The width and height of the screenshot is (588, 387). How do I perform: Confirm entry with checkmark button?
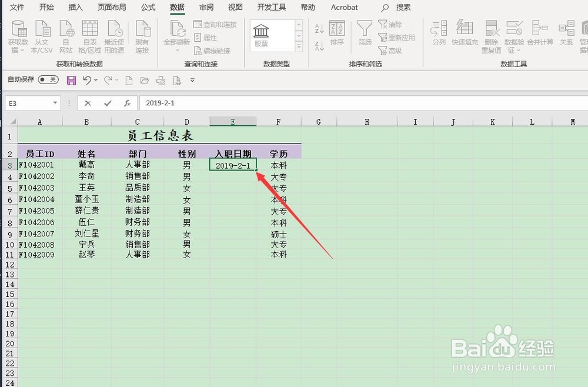point(108,103)
